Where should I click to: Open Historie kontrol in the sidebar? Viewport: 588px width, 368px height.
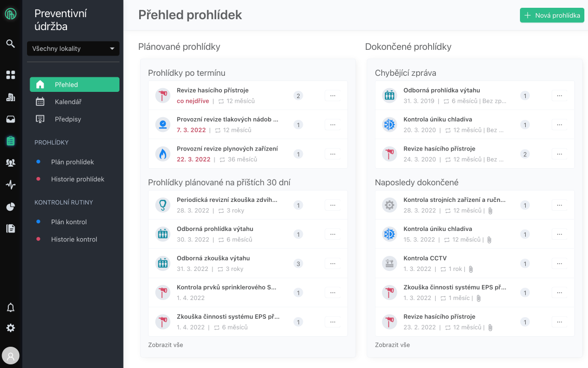(74, 239)
